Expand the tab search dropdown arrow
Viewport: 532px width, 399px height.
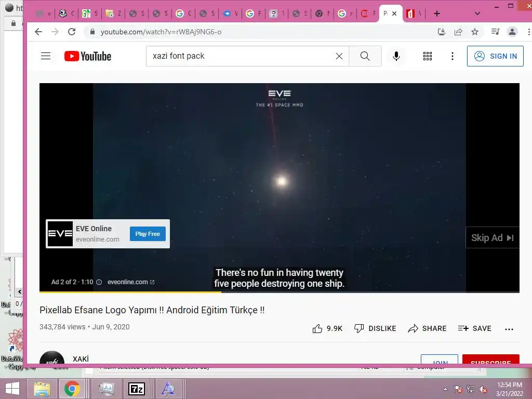click(477, 14)
